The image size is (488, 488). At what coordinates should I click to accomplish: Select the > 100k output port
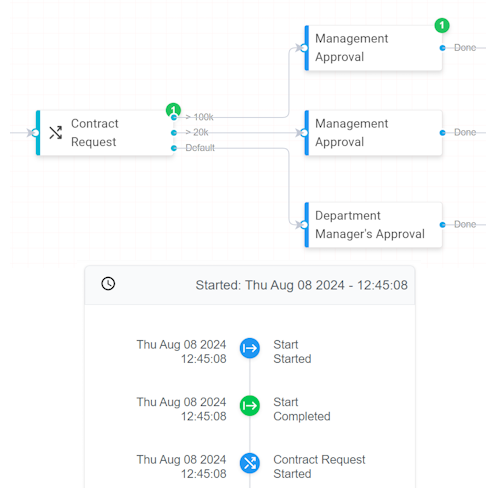coord(174,117)
